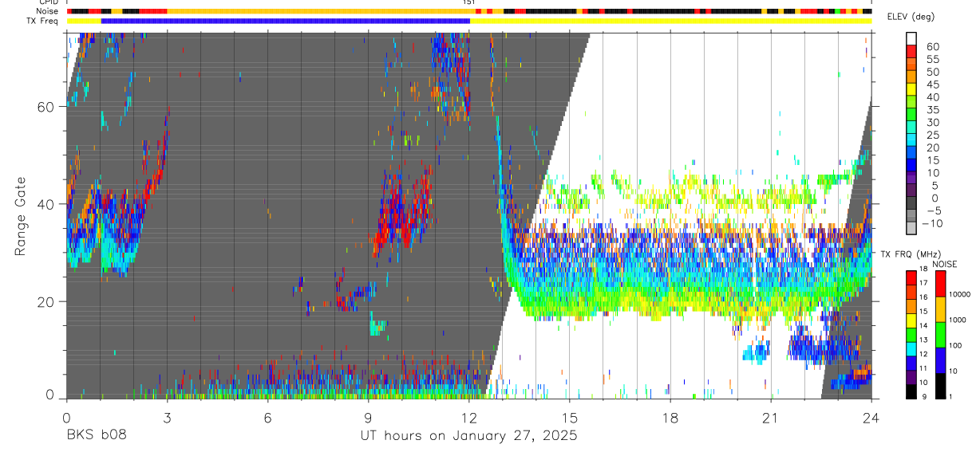Screen dimensions: 980x452
Task: Click the 'ELEV (deg)' legend title
Action: click(911, 17)
